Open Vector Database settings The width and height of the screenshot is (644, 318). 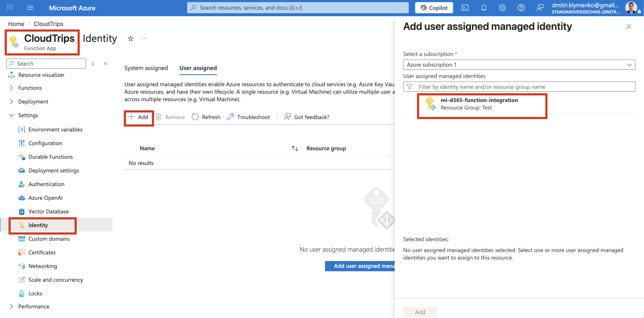[43, 211]
